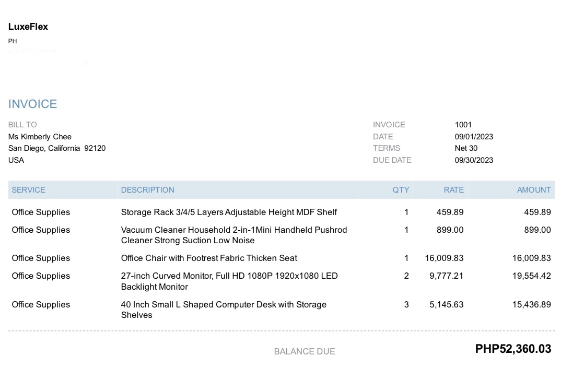Select the customer name Ms Kimberly Chee
The width and height of the screenshot is (561, 392).
click(40, 137)
